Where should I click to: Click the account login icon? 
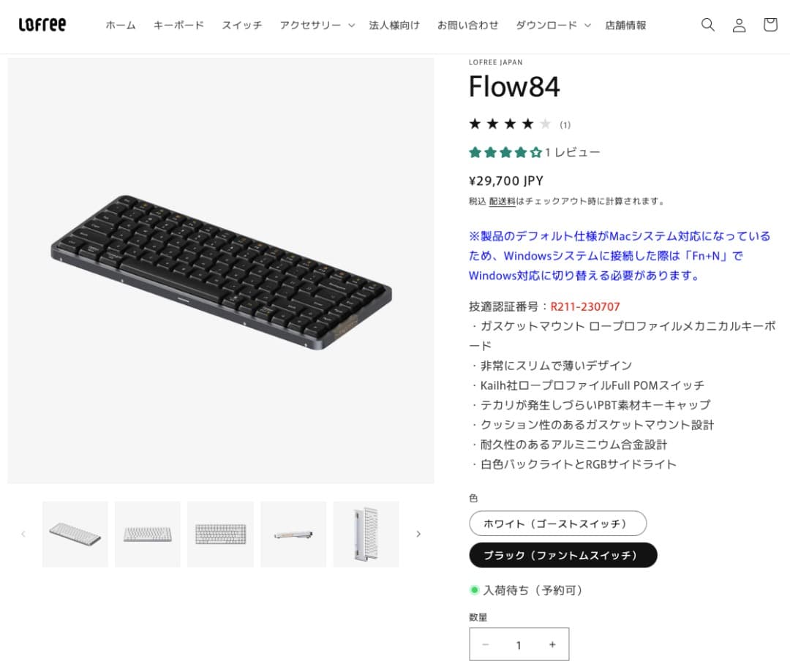pos(739,24)
